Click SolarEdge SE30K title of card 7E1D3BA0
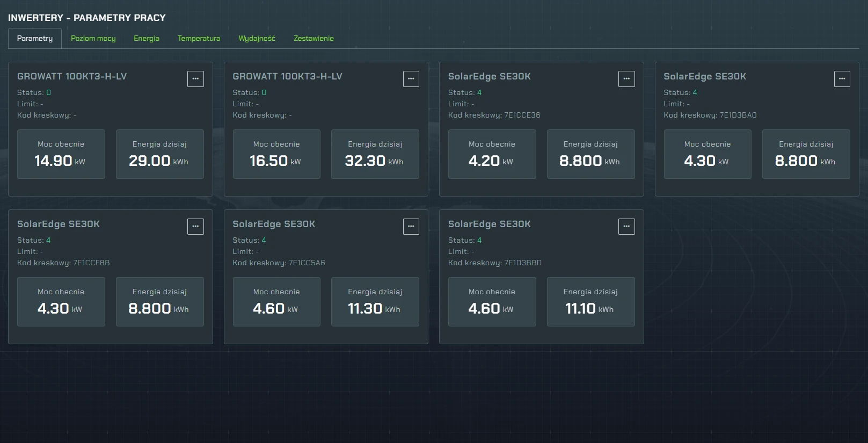This screenshot has height=443, width=868. [x=705, y=76]
